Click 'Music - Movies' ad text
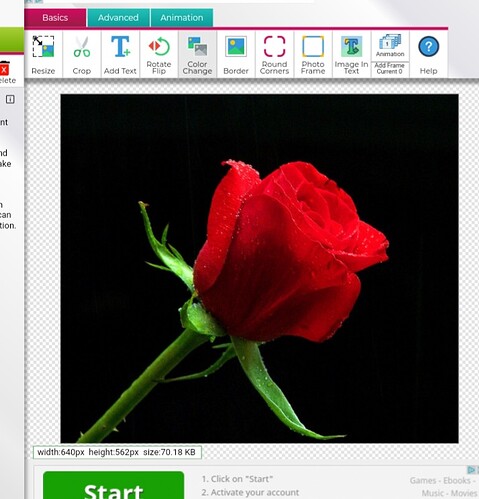 coord(449,493)
